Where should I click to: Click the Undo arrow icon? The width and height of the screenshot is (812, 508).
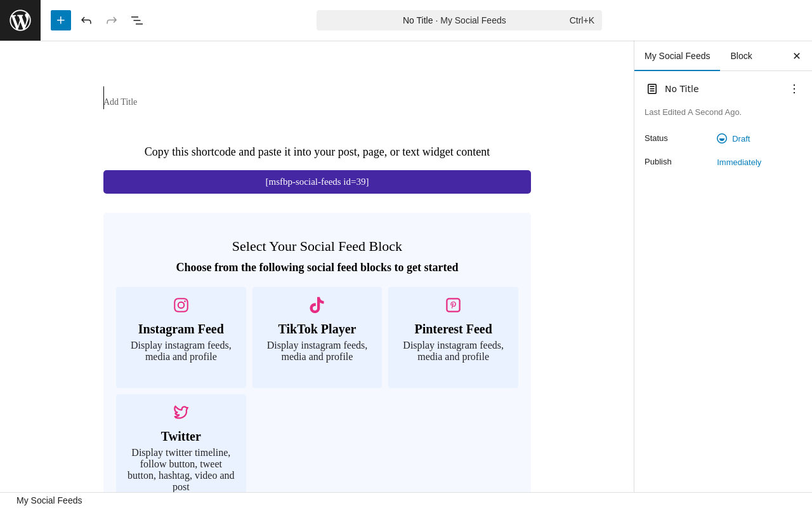(x=86, y=20)
